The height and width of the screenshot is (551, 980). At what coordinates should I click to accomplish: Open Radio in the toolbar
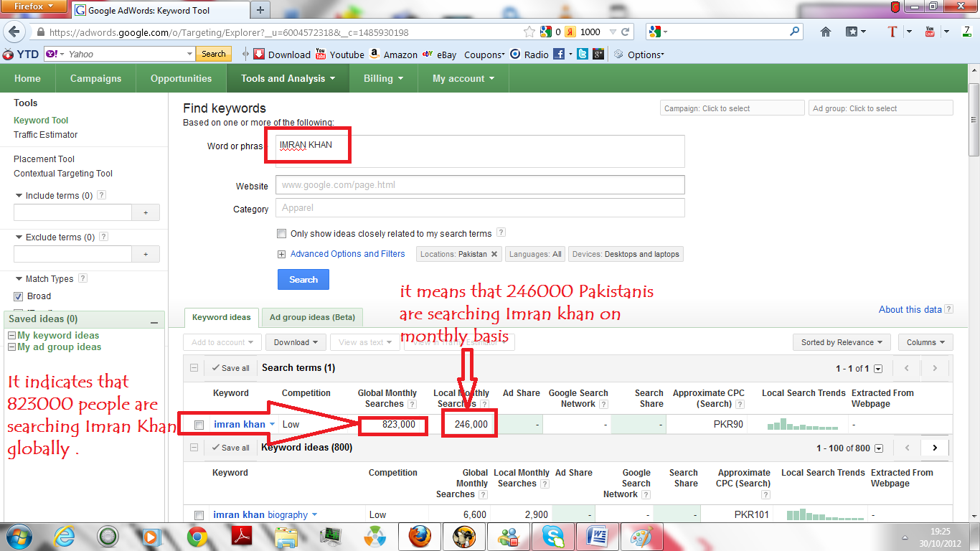(529, 55)
